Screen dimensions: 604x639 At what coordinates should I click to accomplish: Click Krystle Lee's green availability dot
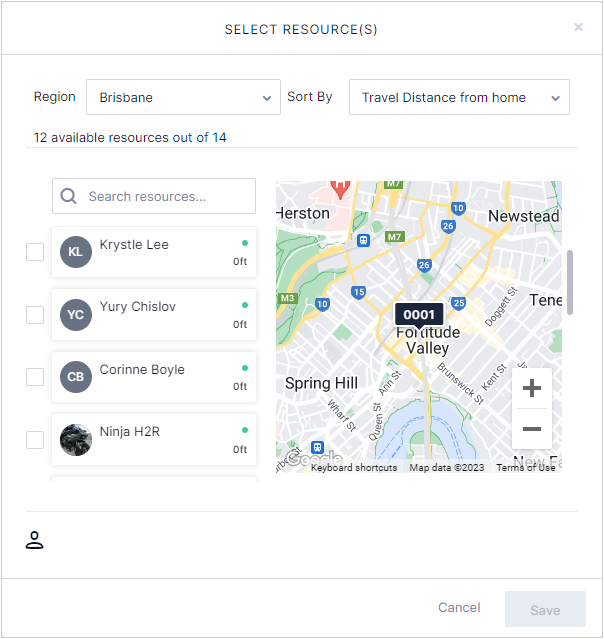coord(245,243)
